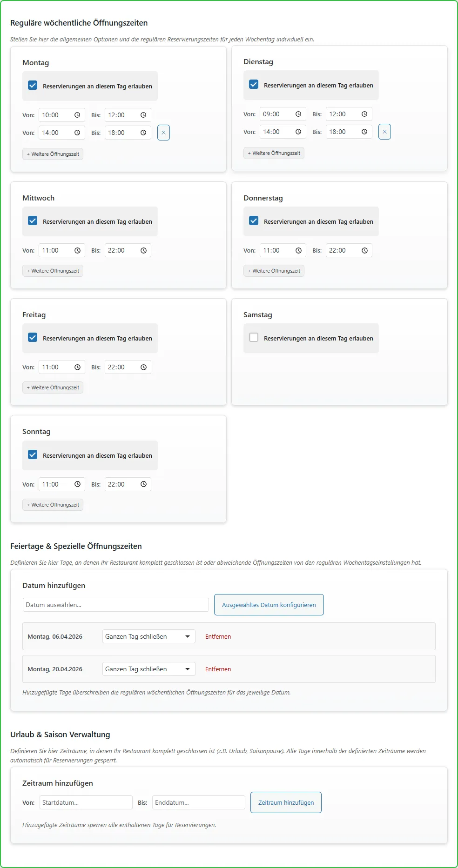
Task: Open time picker for Mittwoch 22:00 end
Action: (143, 250)
